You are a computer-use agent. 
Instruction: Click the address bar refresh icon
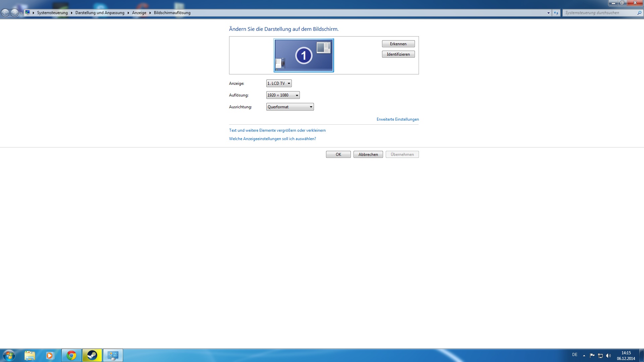556,13
